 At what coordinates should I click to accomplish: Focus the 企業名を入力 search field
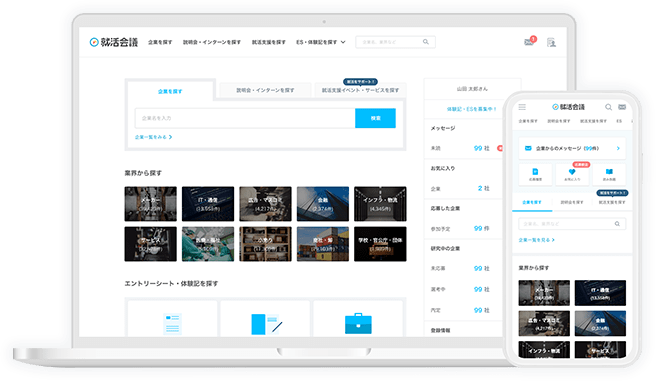pos(245,118)
